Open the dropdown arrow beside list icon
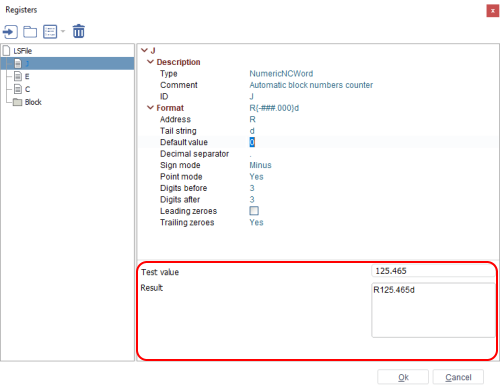This screenshot has height=389, width=500. pyautogui.click(x=63, y=32)
